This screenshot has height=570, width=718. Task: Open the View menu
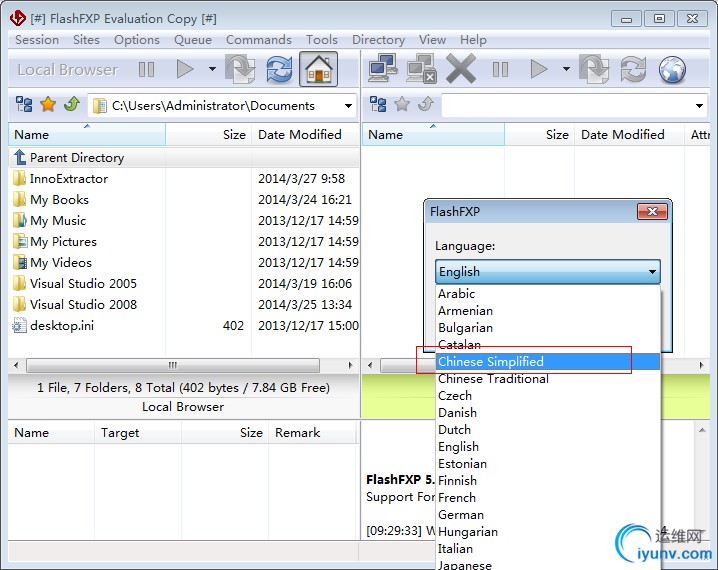click(x=432, y=40)
